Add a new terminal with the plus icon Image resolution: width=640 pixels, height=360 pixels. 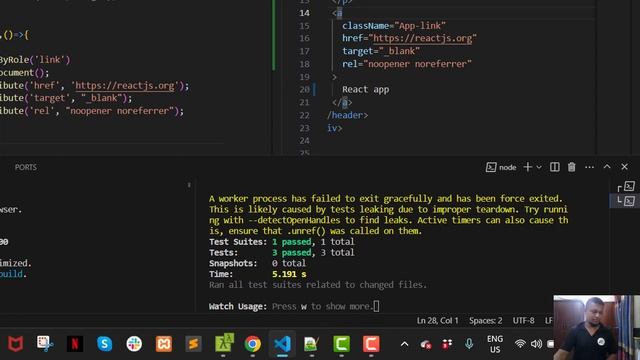(528, 167)
